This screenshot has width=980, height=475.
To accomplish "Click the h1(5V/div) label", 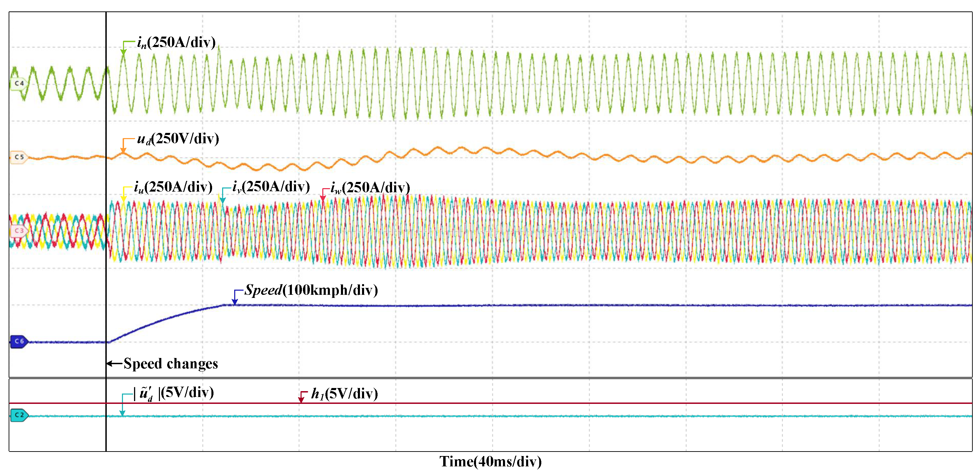I will click(344, 394).
